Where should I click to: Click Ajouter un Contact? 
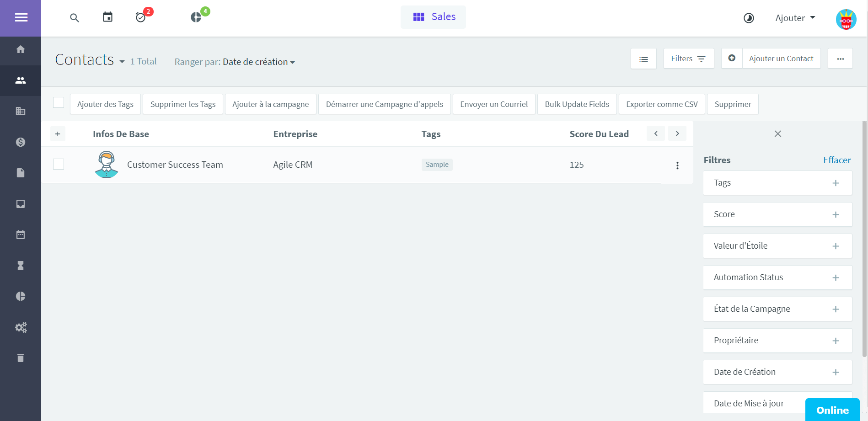(x=781, y=59)
